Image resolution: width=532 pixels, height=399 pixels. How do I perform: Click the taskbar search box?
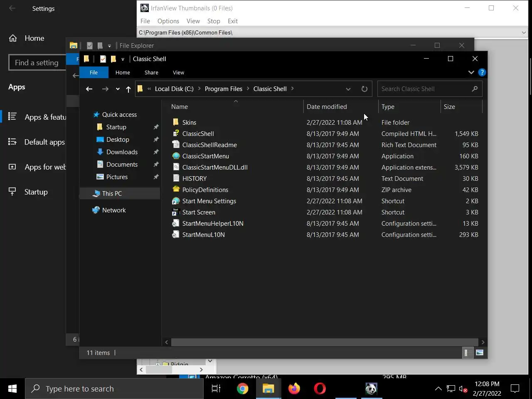(x=114, y=389)
